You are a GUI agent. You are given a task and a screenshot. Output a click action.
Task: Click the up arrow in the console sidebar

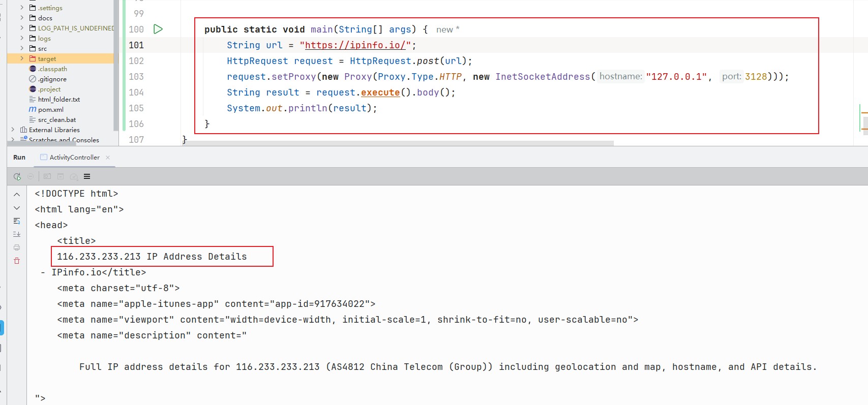click(17, 195)
